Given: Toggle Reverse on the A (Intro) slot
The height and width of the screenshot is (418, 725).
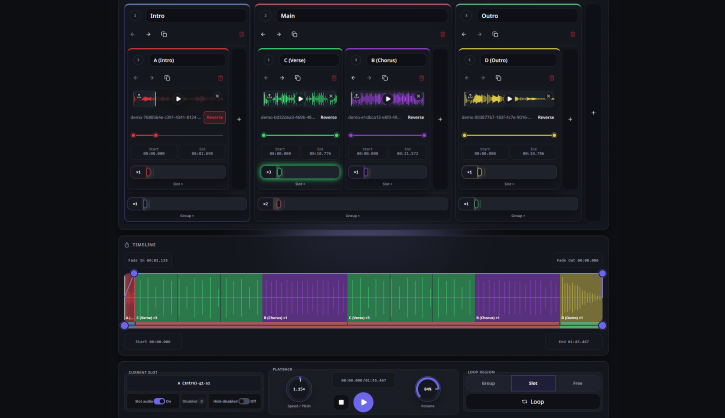Looking at the screenshot, I should click(215, 117).
